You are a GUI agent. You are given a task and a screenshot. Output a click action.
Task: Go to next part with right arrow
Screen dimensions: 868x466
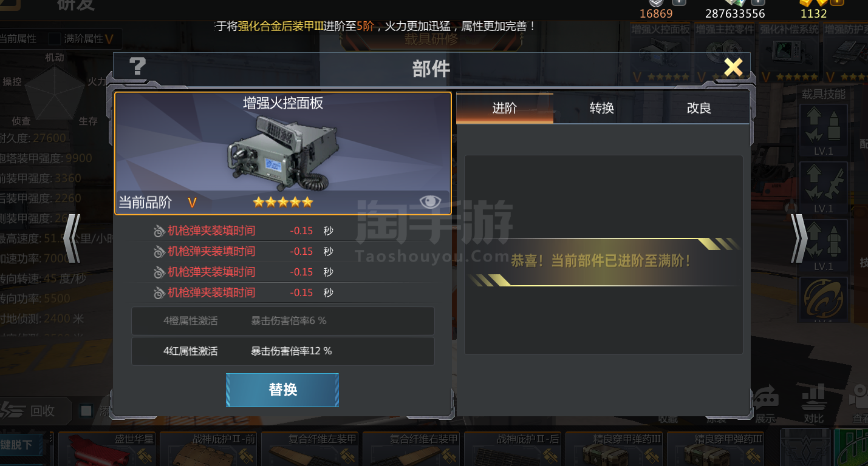(x=799, y=238)
